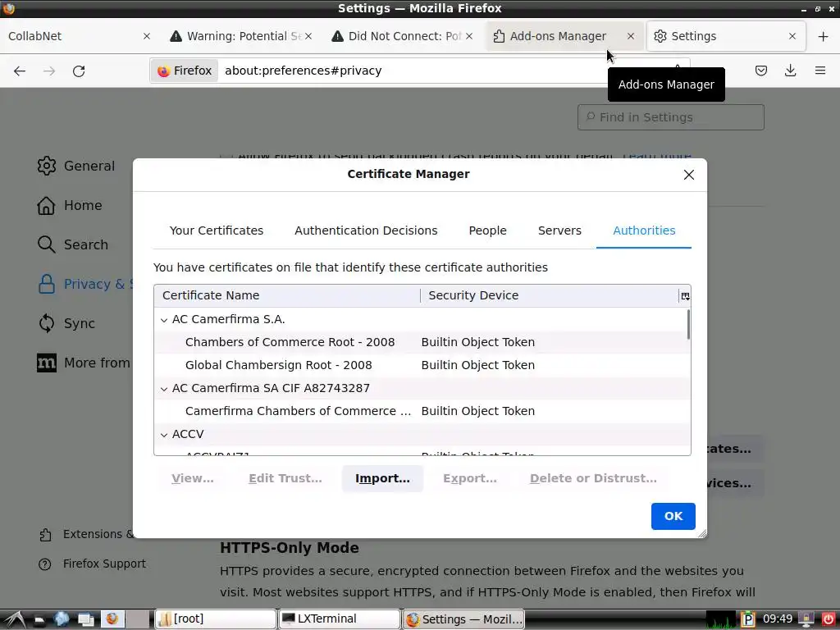This screenshot has height=630, width=840.
Task: Collapse the ACCV certificate group
Action: coord(164,435)
